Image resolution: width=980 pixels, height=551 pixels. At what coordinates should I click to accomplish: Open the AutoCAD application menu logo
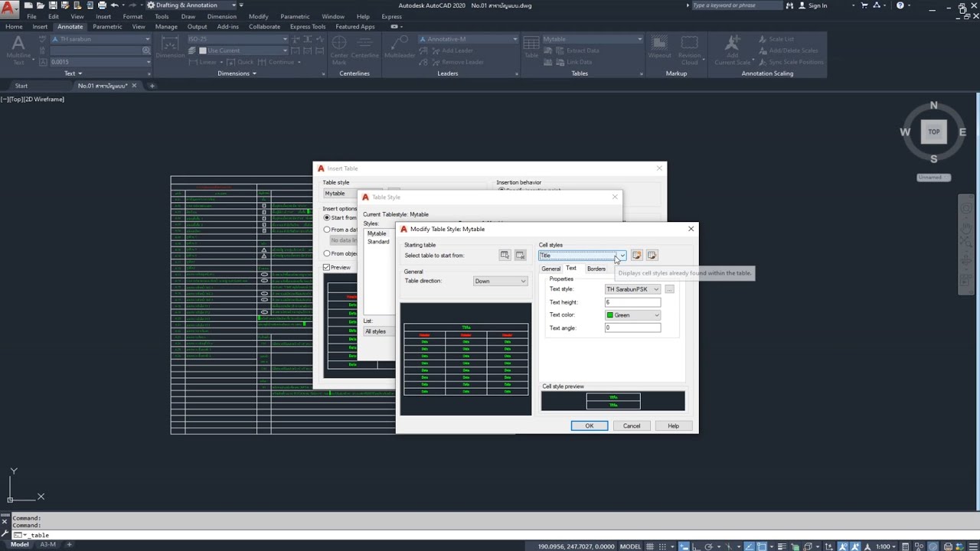(x=10, y=9)
